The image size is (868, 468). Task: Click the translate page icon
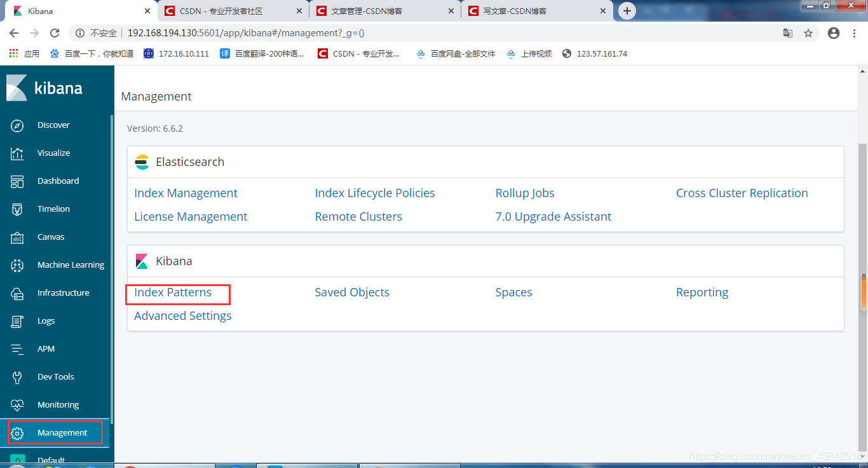coord(788,33)
